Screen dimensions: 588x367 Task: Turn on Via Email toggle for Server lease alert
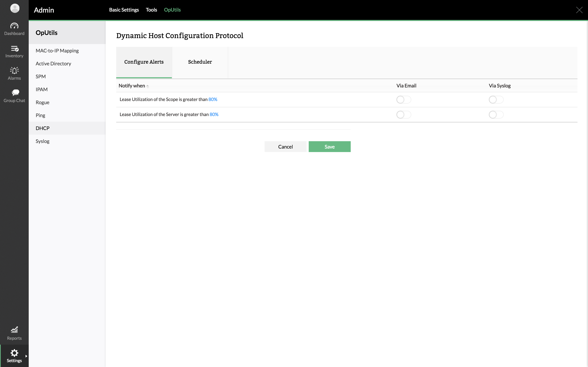tap(404, 115)
